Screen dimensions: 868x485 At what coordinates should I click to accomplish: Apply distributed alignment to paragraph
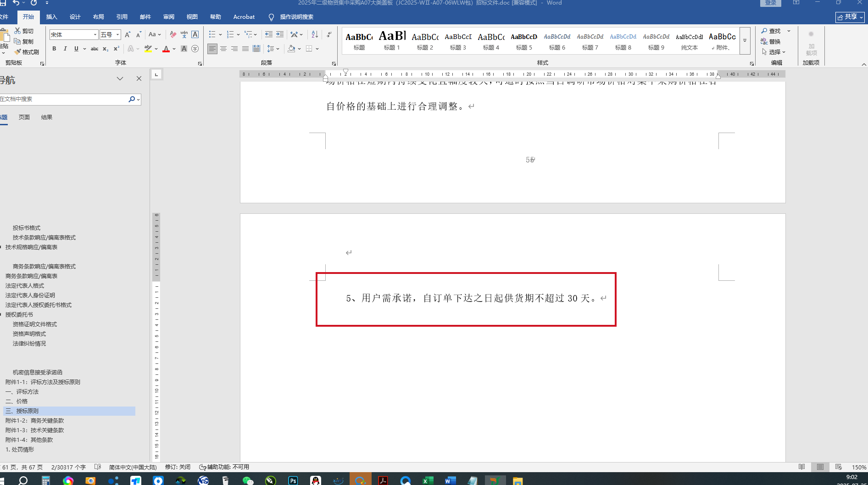(x=256, y=49)
